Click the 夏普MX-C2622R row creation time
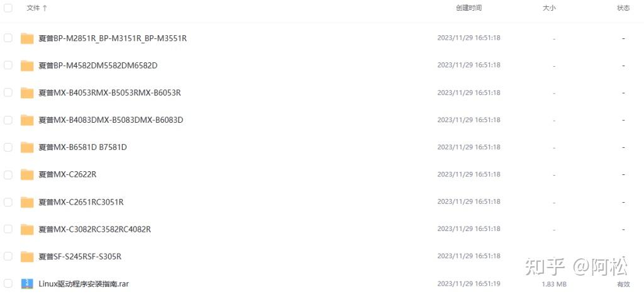Screen dimensions: 644x294 point(469,174)
